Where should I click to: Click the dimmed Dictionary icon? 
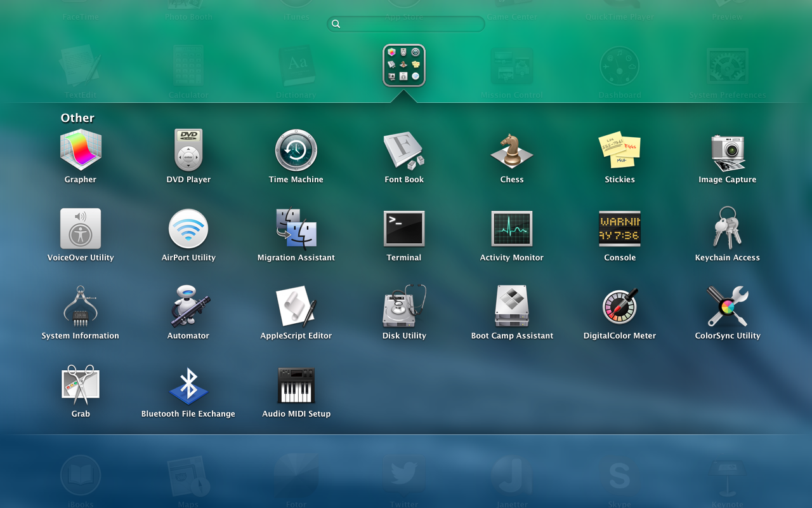[x=296, y=65]
